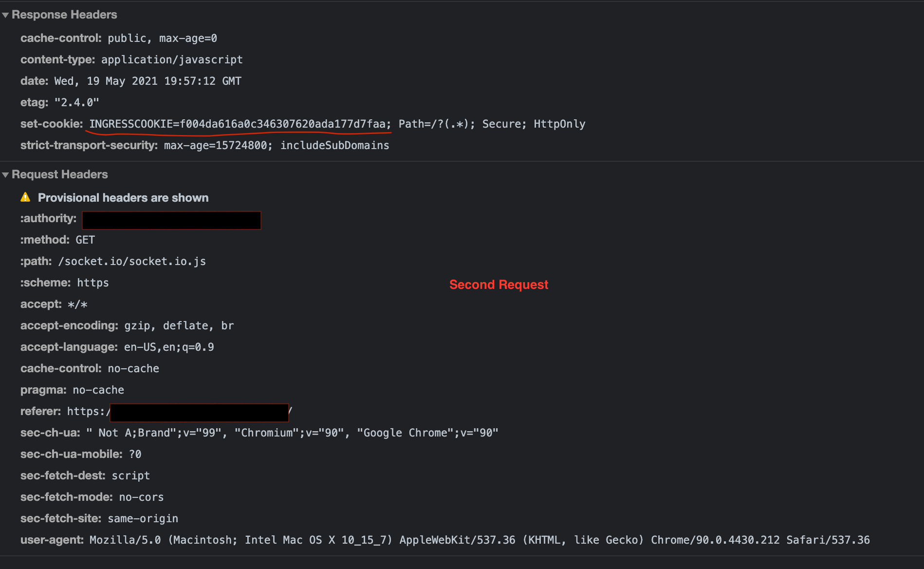Collapse the Response Headers section triangle

coord(5,15)
